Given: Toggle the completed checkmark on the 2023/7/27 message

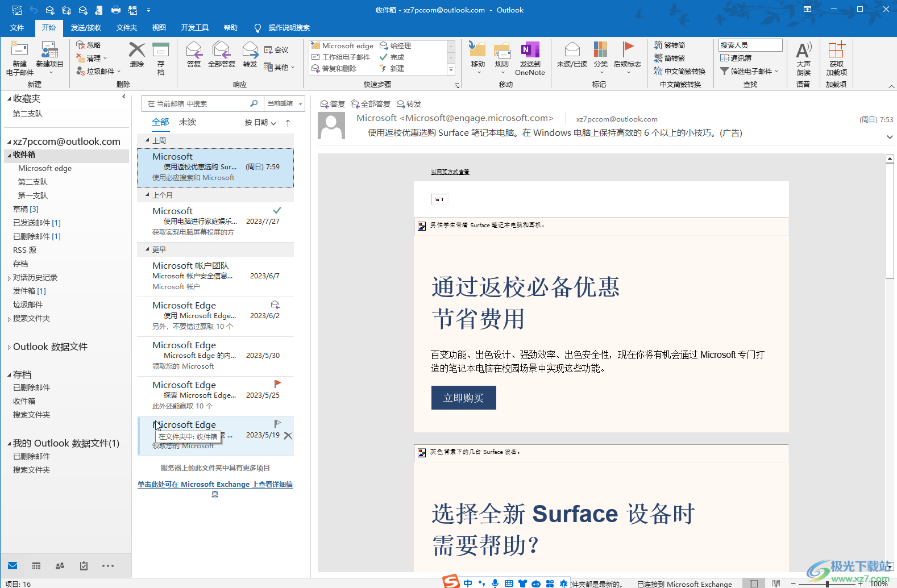Looking at the screenshot, I should click(x=277, y=211).
